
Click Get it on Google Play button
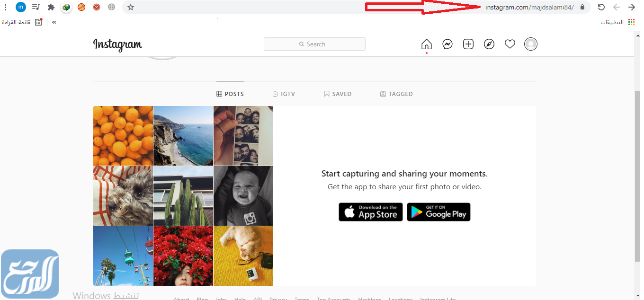438,212
